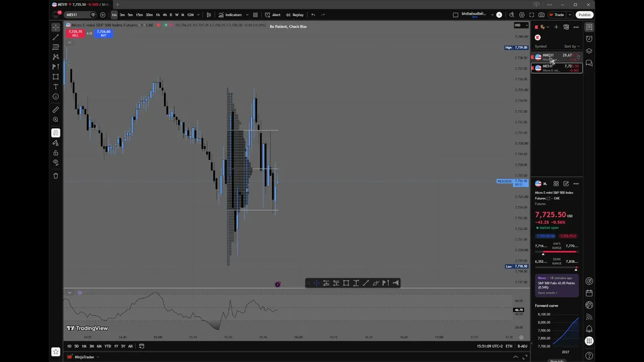
Task: Open the Indicators dialog
Action: pyautogui.click(x=230, y=15)
